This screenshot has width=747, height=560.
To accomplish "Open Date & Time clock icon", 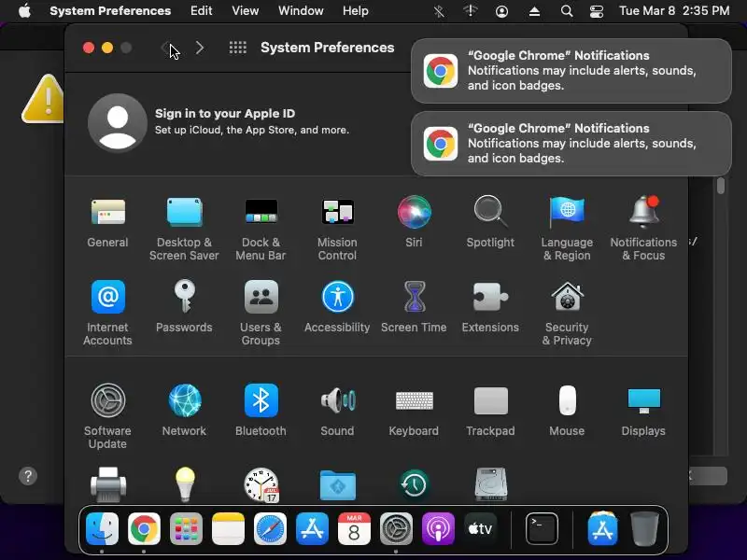I will (261, 484).
